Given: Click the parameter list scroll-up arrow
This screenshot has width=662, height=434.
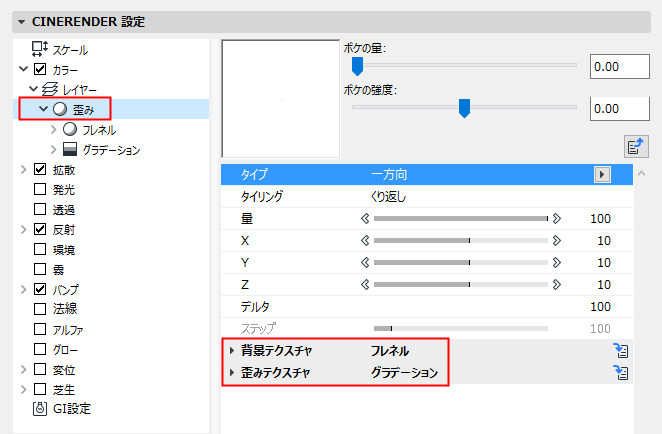Looking at the screenshot, I should 642,173.
